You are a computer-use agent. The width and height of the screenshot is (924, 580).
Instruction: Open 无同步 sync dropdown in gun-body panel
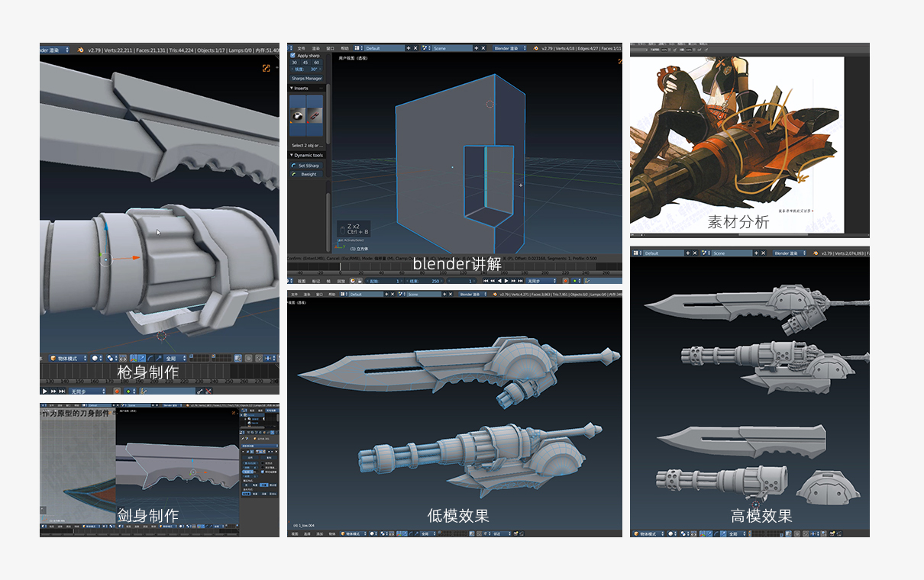(x=86, y=391)
